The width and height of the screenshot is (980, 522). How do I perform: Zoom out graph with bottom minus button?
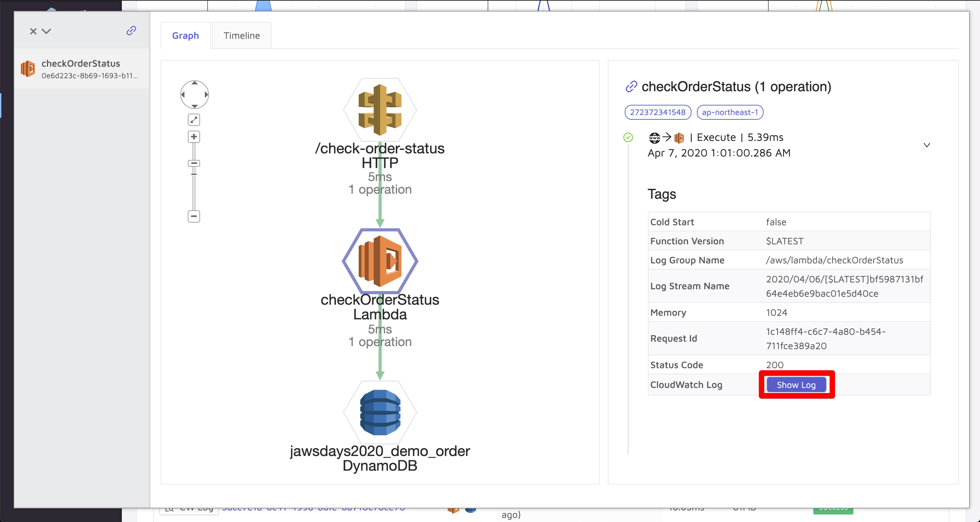pos(194,216)
